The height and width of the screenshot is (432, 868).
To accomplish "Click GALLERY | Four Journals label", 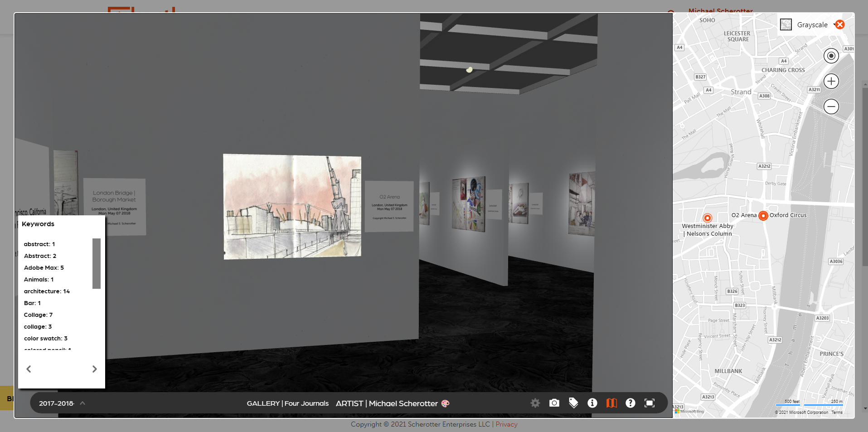I will pos(288,403).
